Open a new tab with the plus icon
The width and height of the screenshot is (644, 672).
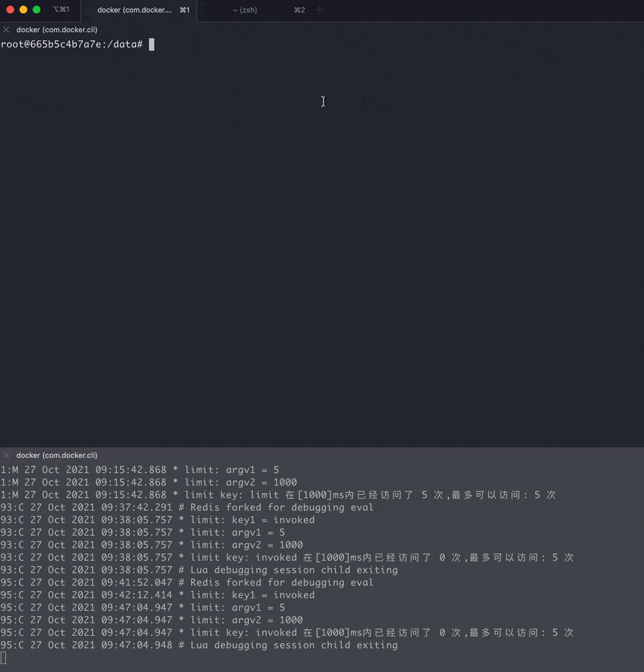coord(320,10)
